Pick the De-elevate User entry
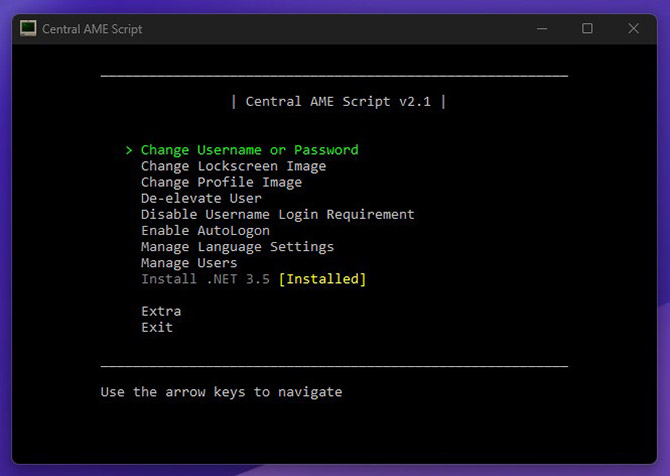The width and height of the screenshot is (670, 476). [x=201, y=198]
